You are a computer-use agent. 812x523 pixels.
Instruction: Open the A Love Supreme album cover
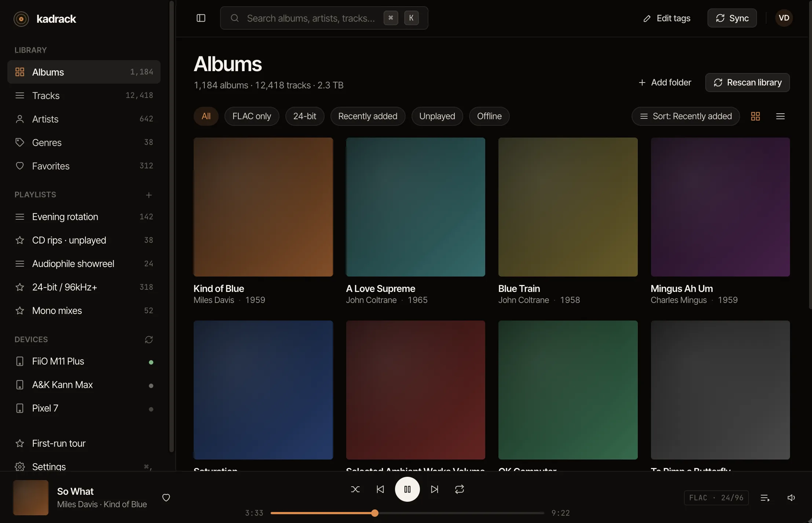[x=416, y=207]
